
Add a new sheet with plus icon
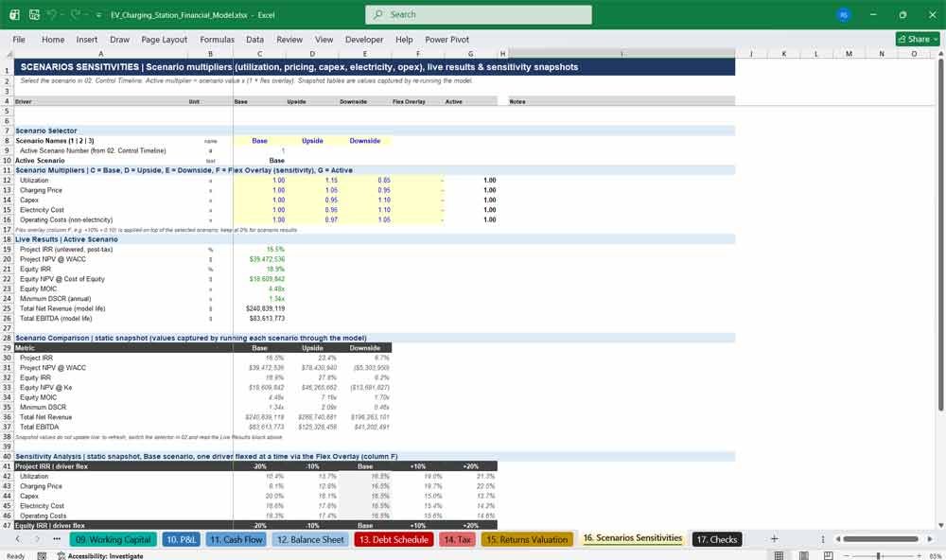pos(774,539)
